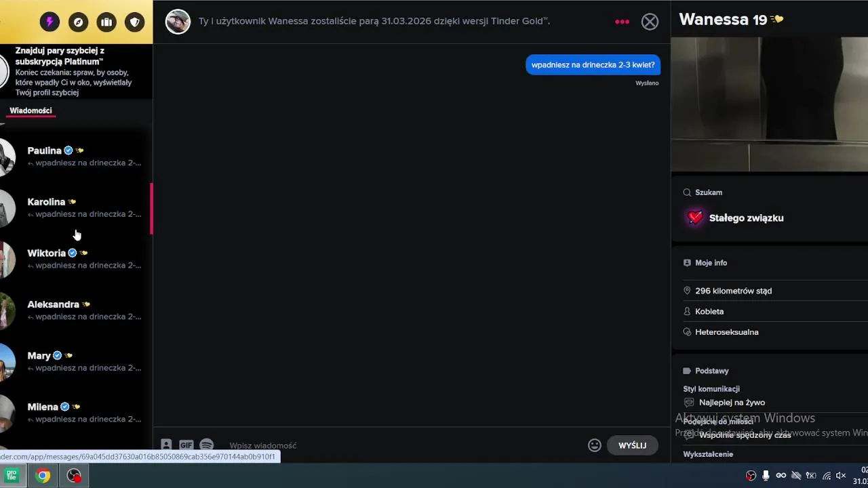Click the microphone tray icon
Viewport: 868px width, 488px height.
pyautogui.click(x=766, y=476)
